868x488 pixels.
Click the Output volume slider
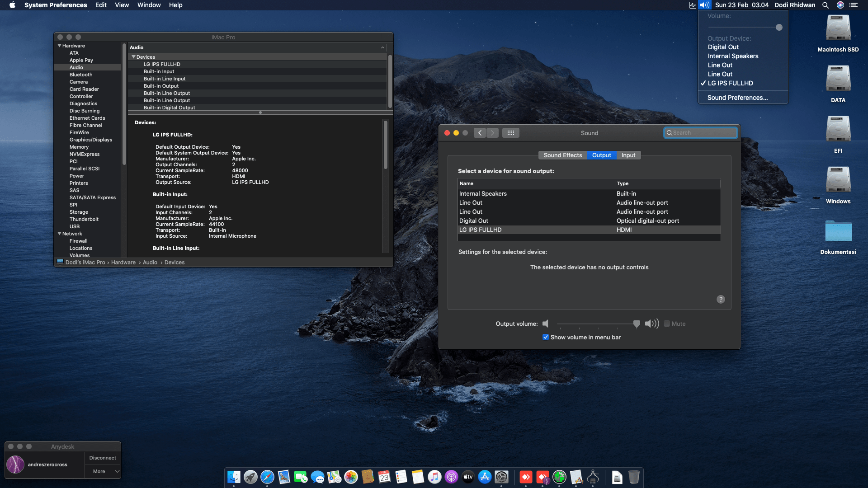[x=598, y=324]
